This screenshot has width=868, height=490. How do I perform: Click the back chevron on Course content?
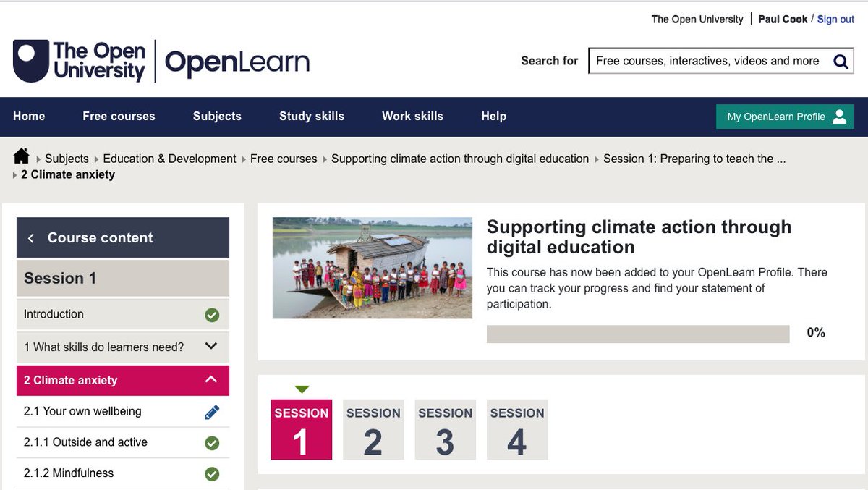point(32,237)
